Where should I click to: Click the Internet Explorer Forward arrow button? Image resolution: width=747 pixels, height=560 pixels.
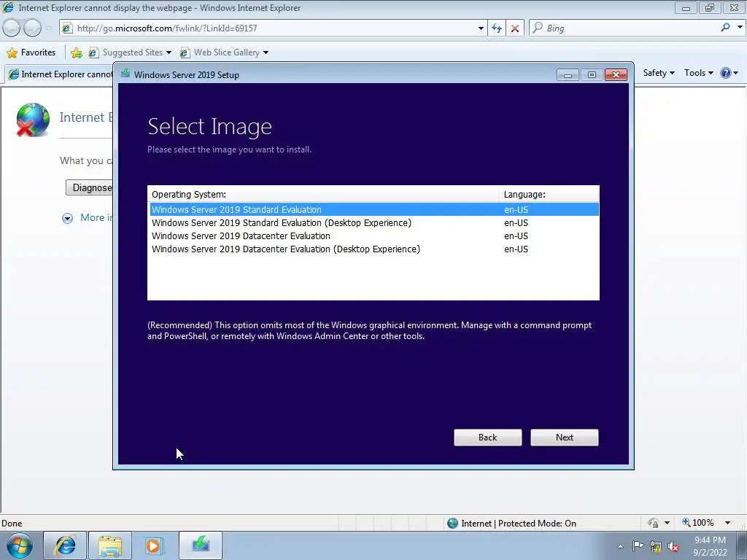pos(32,28)
